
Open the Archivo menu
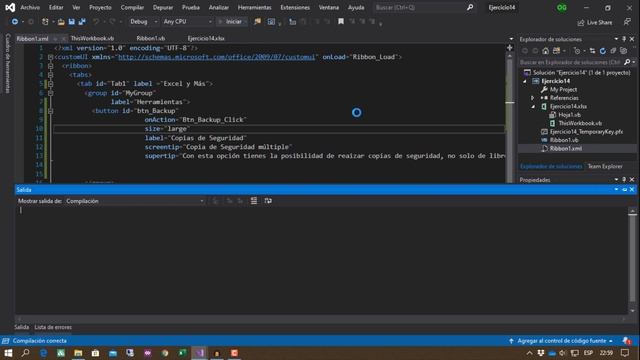(30, 7)
